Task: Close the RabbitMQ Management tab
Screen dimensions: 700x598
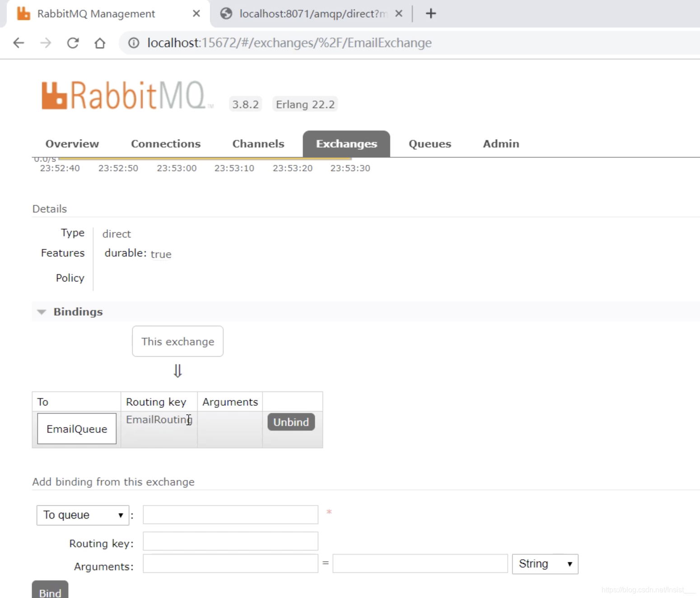Action: (196, 14)
